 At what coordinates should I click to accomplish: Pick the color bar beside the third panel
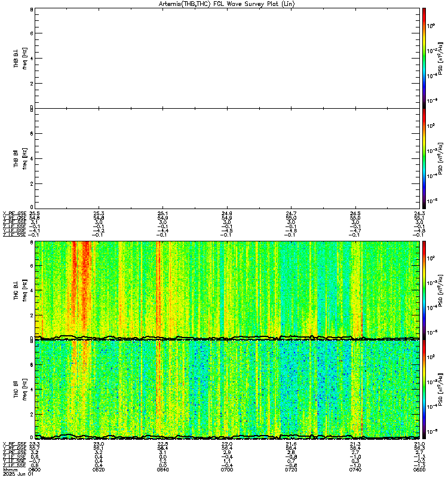[424, 290]
